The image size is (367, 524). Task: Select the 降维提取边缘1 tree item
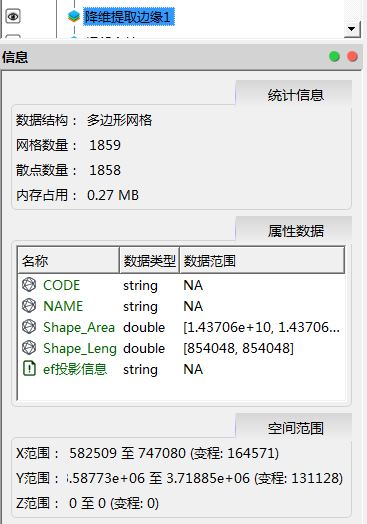(129, 17)
